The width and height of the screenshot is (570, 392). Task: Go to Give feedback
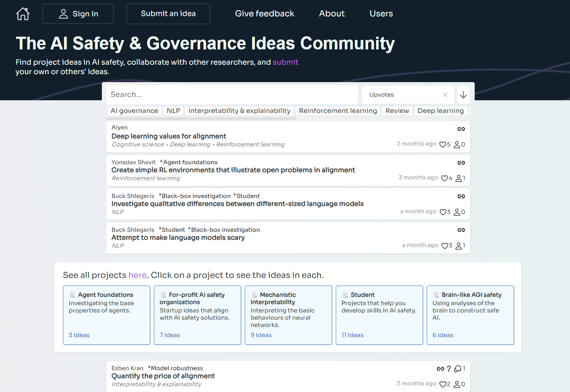264,14
